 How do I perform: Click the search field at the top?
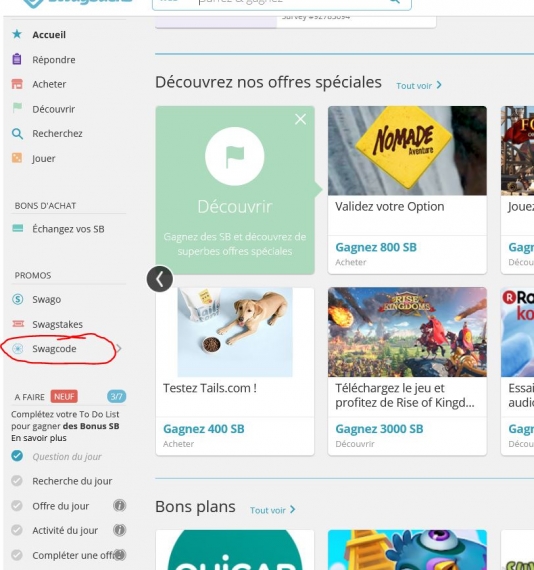tap(282, 5)
